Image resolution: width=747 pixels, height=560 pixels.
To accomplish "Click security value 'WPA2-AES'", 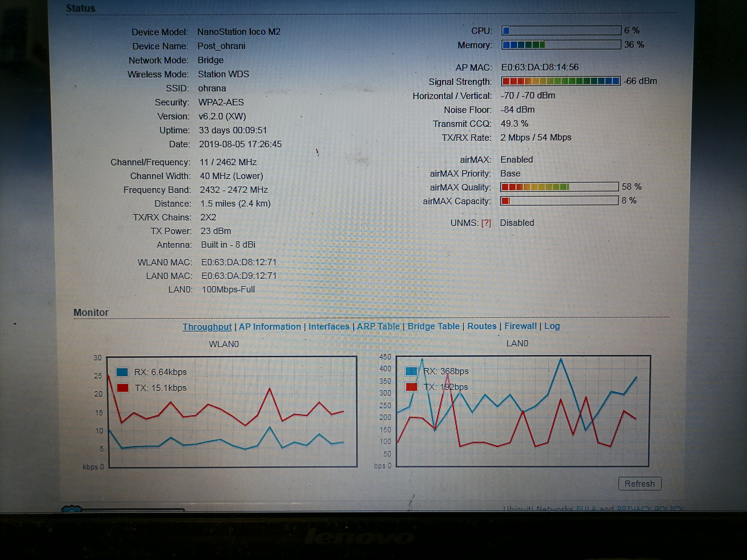I will 221,102.
